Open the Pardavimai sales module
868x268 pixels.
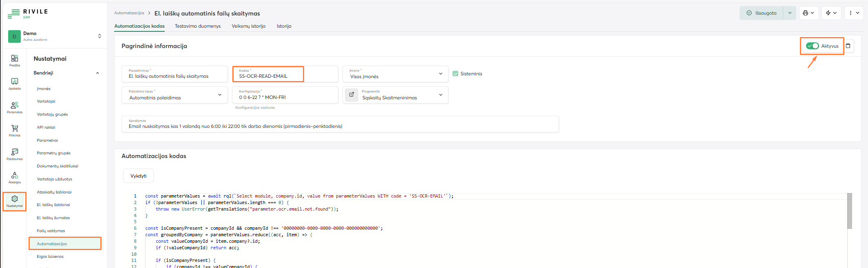point(15,154)
